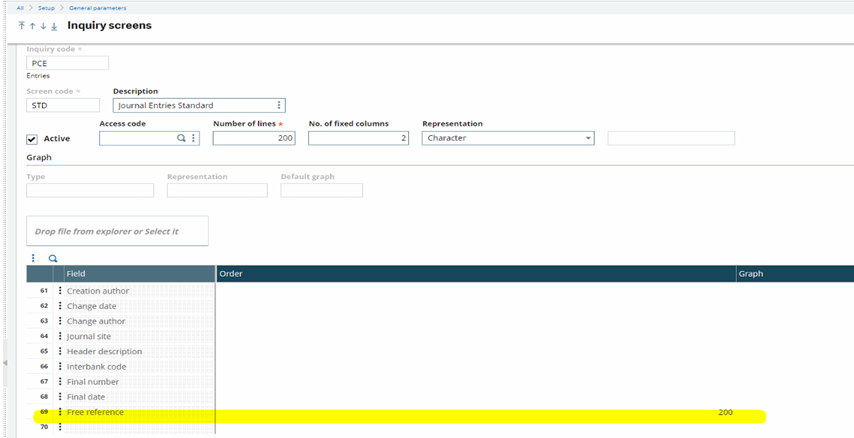This screenshot has height=438, width=854.
Task: Click the search magnifier above the Field grid
Action: point(53,258)
